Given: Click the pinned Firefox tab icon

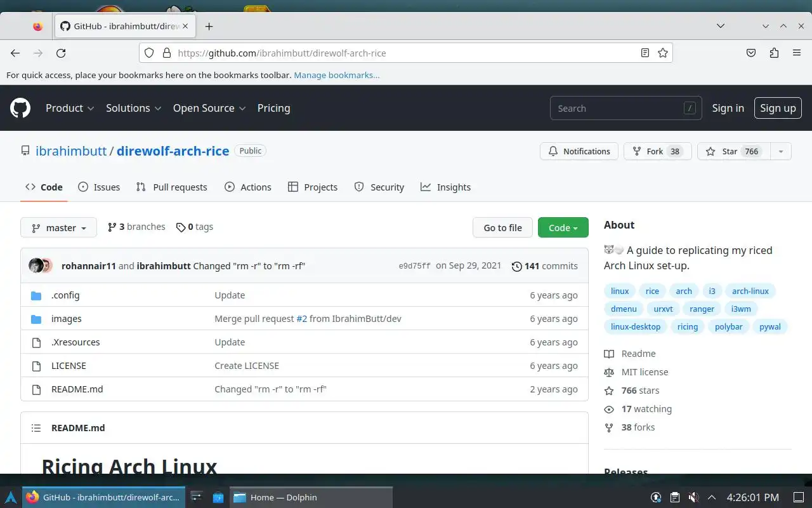Looking at the screenshot, I should [37, 26].
